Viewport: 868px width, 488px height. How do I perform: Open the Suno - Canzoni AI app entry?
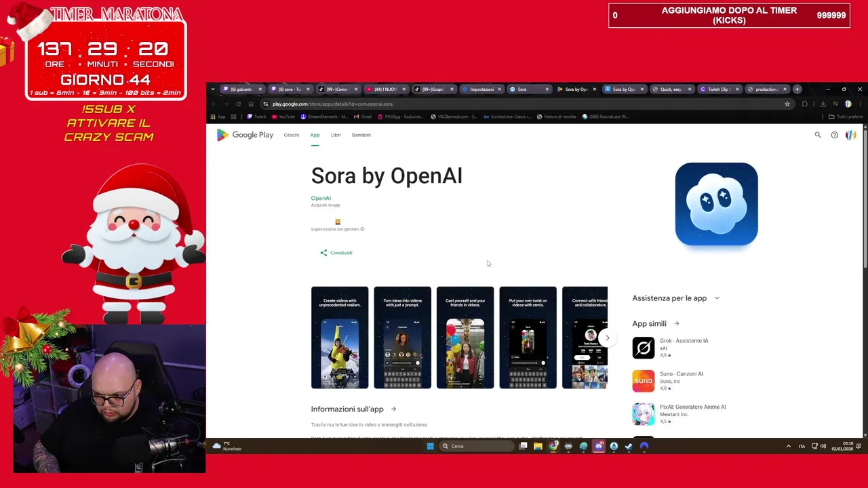tap(682, 381)
